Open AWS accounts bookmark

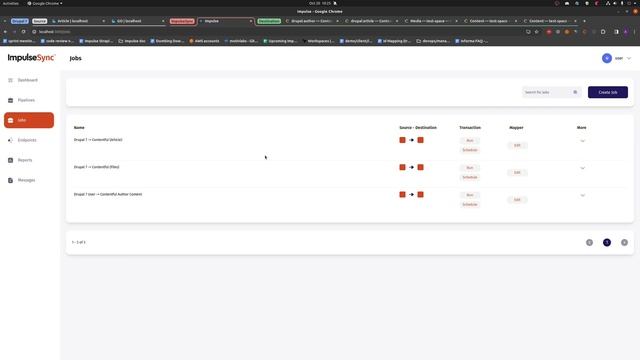coord(204,41)
